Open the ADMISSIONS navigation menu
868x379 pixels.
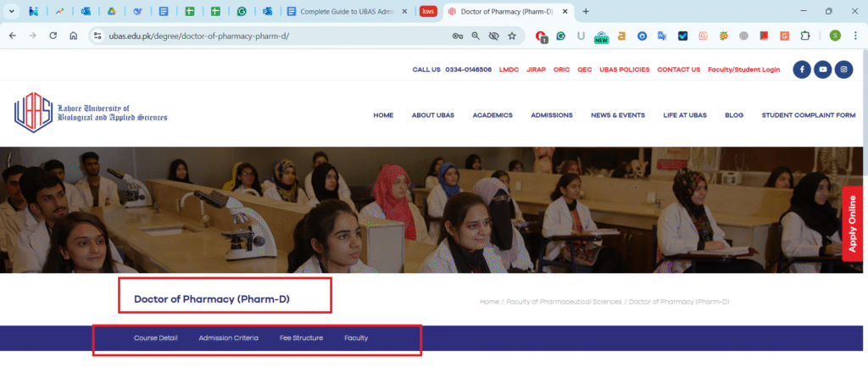tap(552, 115)
